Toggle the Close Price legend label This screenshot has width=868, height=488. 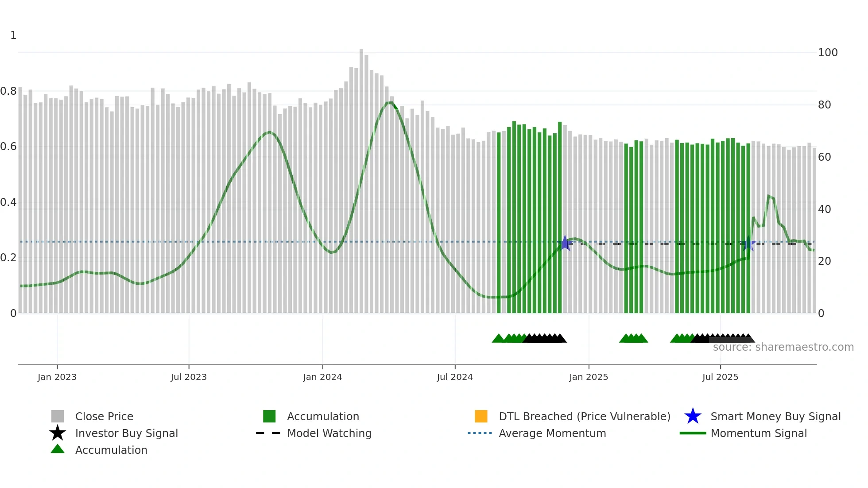coord(104,416)
